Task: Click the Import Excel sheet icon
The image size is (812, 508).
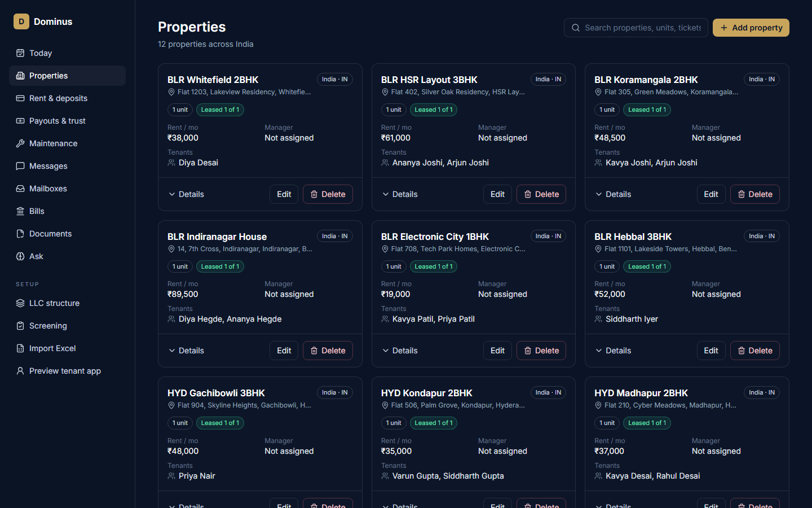Action: click(20, 348)
